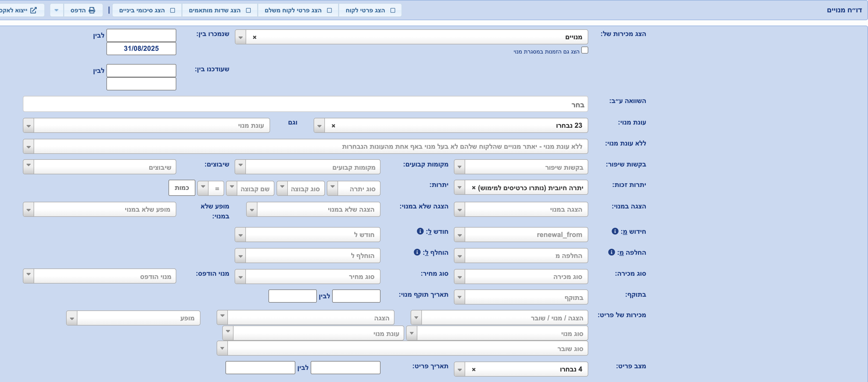The height and width of the screenshot is (382, 868).
Task: Click the תאריך פריט start date field
Action: coord(345,368)
